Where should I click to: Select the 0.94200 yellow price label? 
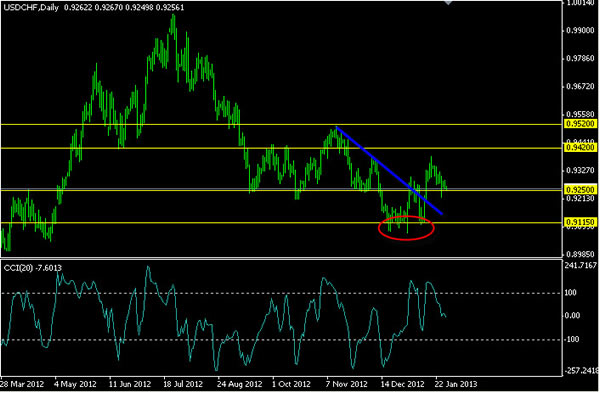580,147
